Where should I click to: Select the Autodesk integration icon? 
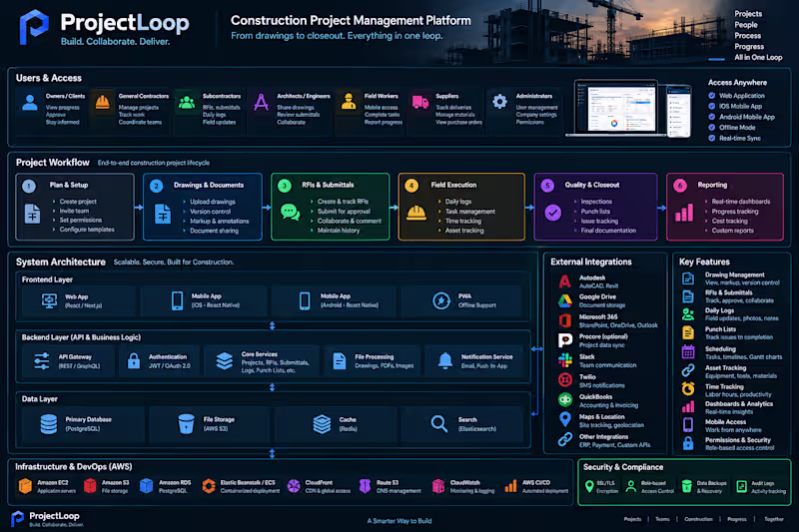click(x=564, y=281)
